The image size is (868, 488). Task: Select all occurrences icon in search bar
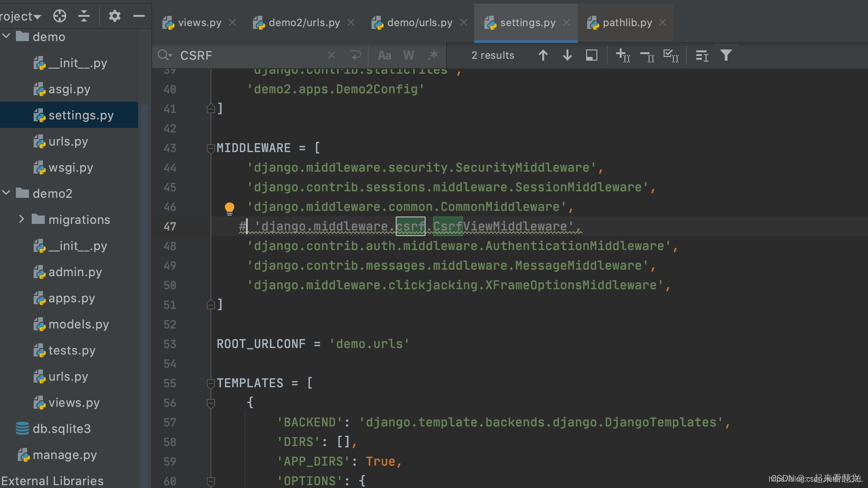[x=671, y=56]
